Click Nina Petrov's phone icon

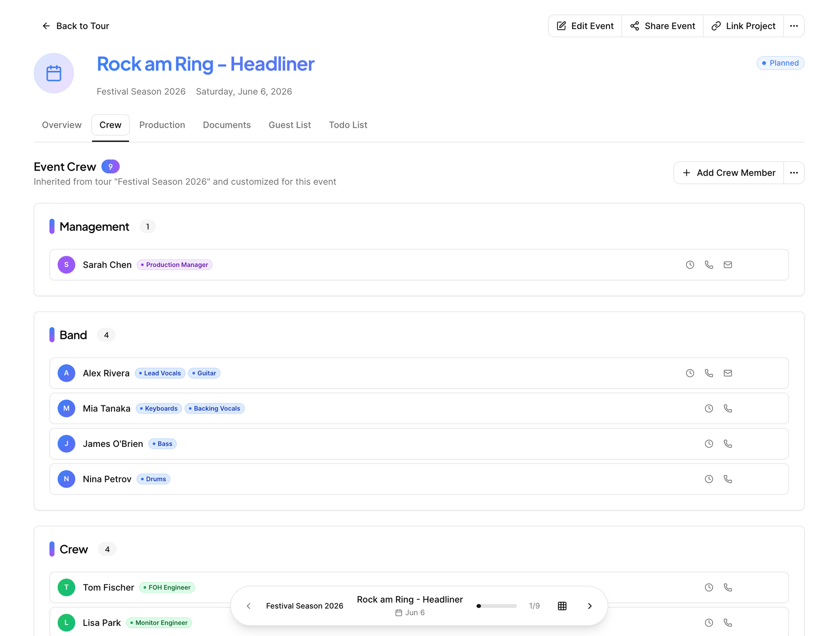click(728, 479)
